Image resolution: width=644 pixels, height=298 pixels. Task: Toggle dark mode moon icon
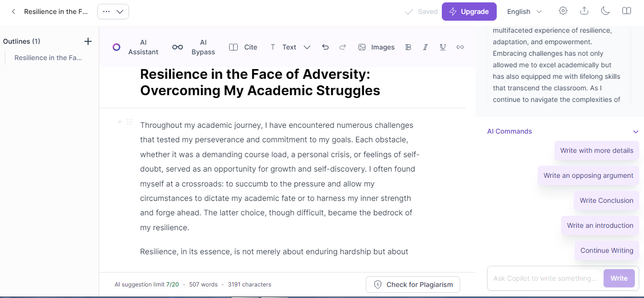pos(605,11)
